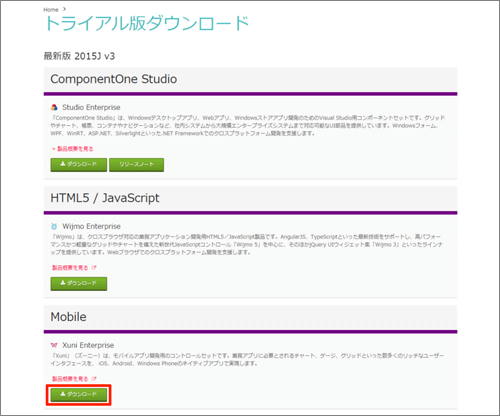Select the Wijmo Enterprise title text

[91, 226]
